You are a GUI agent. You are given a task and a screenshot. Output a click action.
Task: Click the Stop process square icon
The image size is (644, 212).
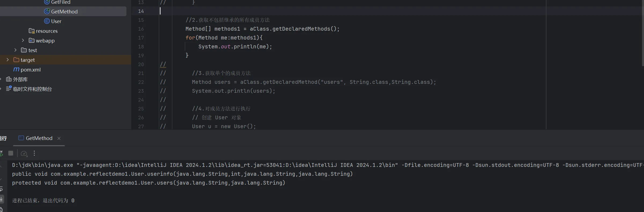click(x=11, y=153)
